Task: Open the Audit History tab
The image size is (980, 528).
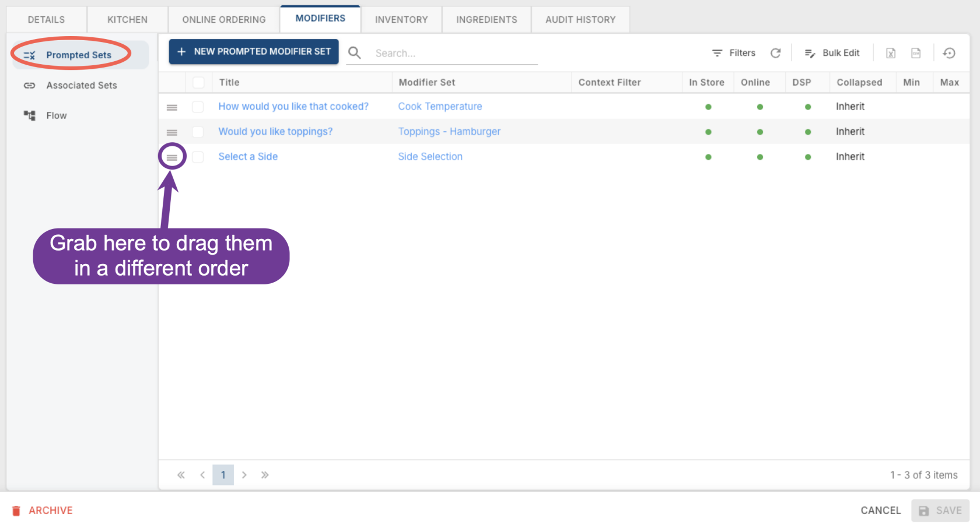Action: coord(580,20)
